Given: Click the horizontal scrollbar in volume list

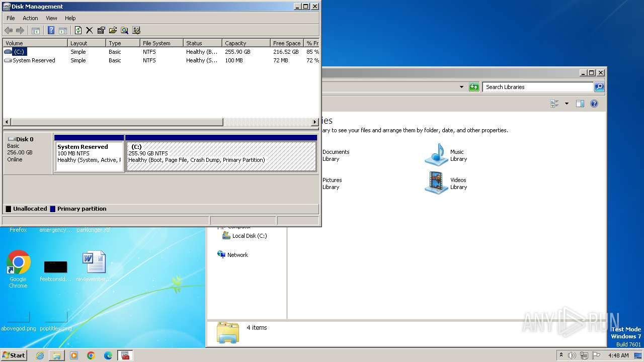Looking at the screenshot, I should tap(117, 122).
